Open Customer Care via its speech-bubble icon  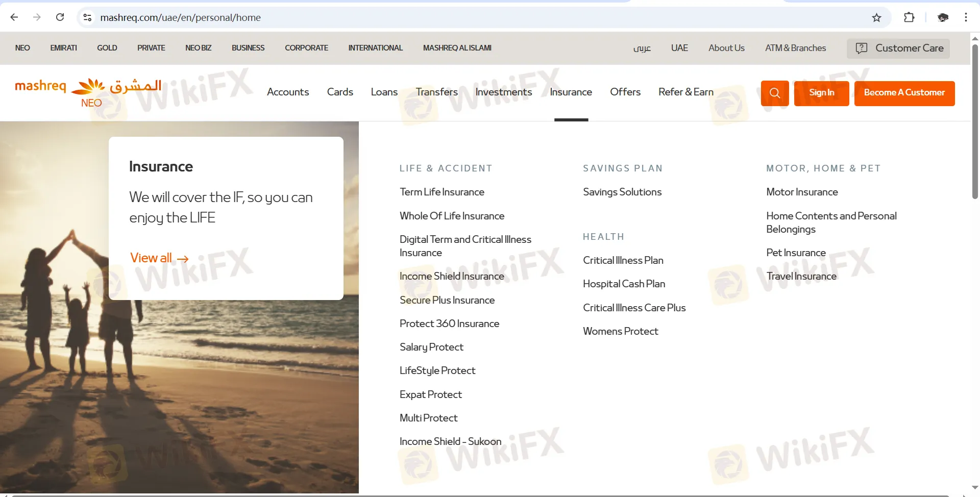(862, 48)
